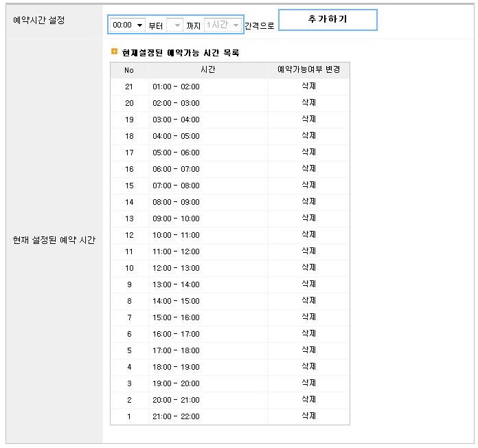Click the 추가하기 button
This screenshot has width=478, height=448.
(x=328, y=20)
